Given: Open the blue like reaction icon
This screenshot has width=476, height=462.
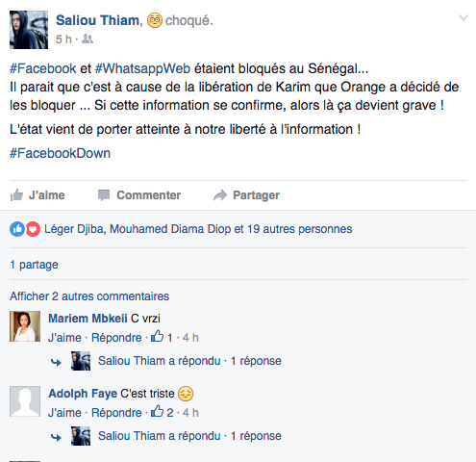Looking at the screenshot, I should point(17,229).
